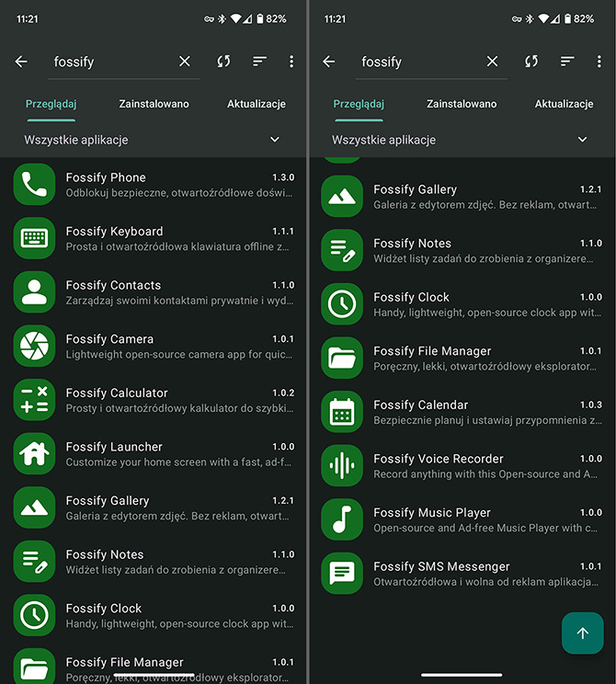Viewport: 616px width, 684px height.
Task: Tap Wi-Fi icon in right status bar
Action: click(x=543, y=18)
